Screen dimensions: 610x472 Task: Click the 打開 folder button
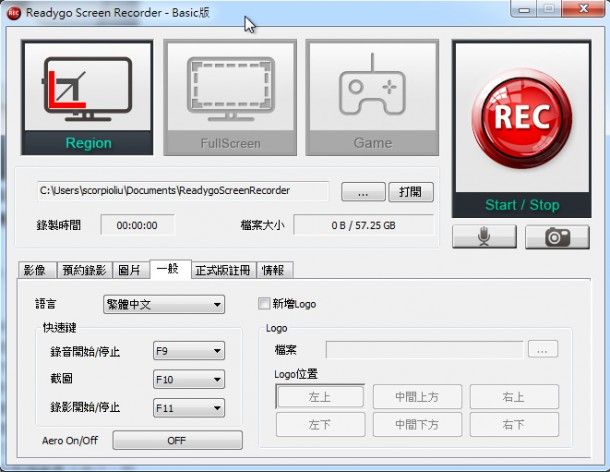[x=411, y=191]
